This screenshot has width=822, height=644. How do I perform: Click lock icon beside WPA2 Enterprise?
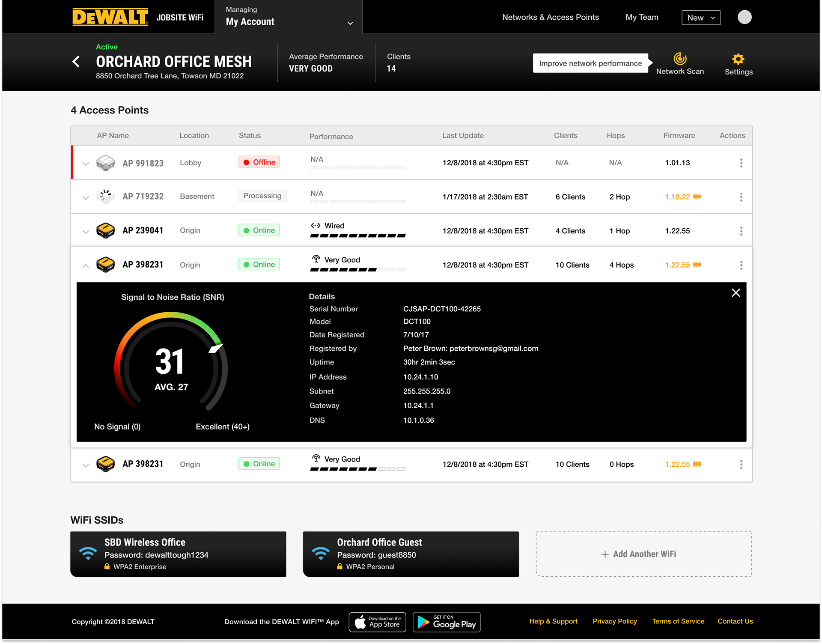(x=107, y=566)
